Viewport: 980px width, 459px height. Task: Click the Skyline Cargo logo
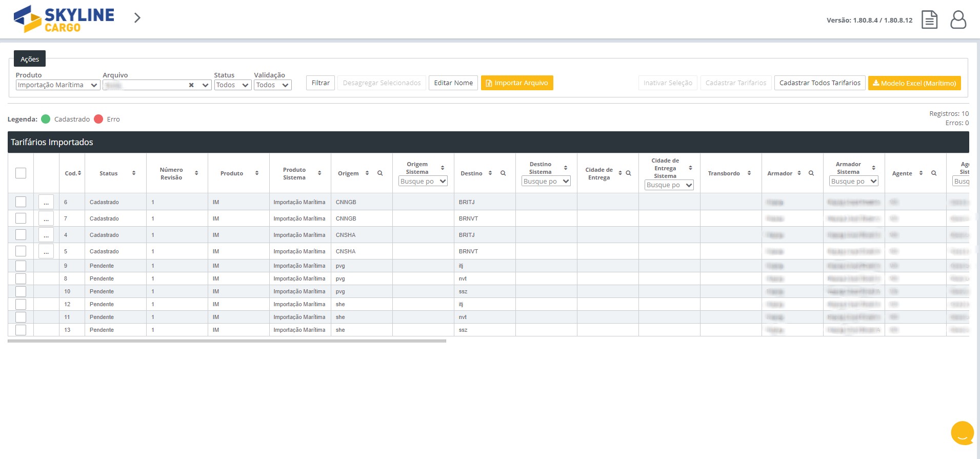[64, 19]
